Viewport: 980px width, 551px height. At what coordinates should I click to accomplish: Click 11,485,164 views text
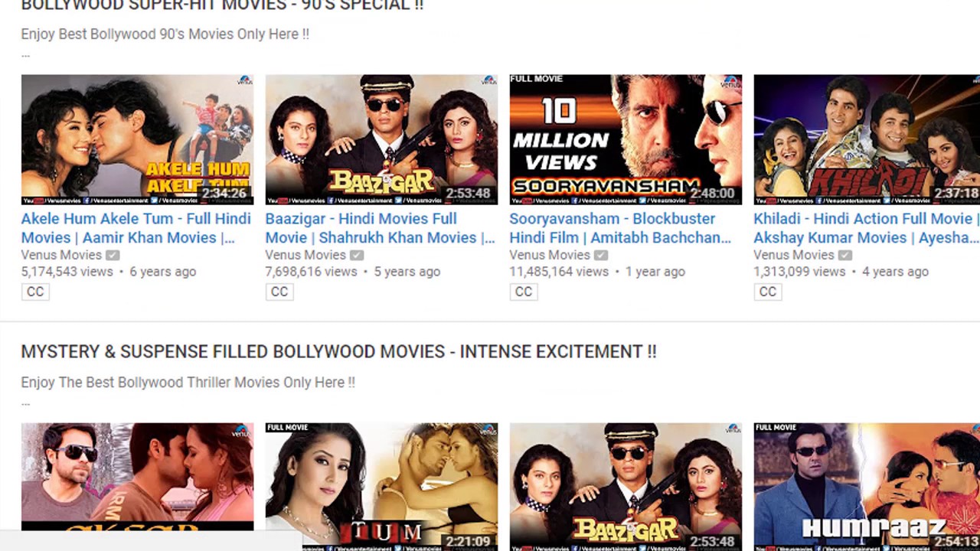click(x=559, y=272)
